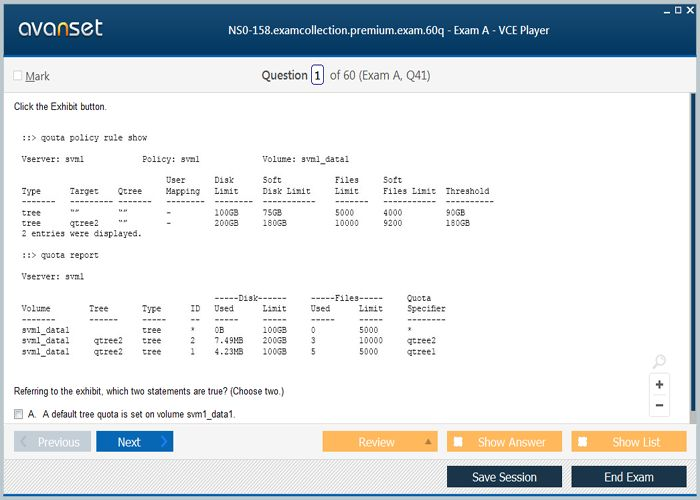This screenshot has width=700, height=500.
Task: Click the 'Threshold' column header
Action: click(x=467, y=191)
